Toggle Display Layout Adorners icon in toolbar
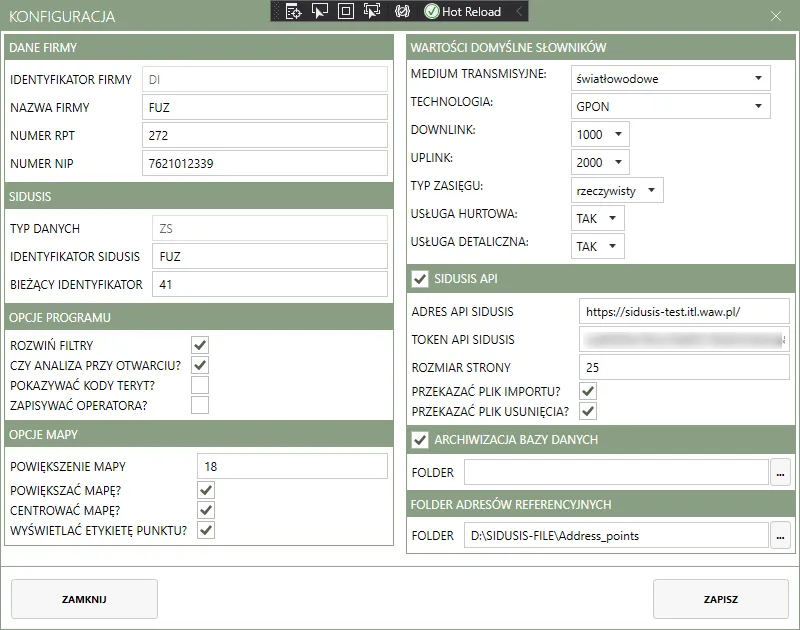The width and height of the screenshot is (800, 630). pos(346,11)
